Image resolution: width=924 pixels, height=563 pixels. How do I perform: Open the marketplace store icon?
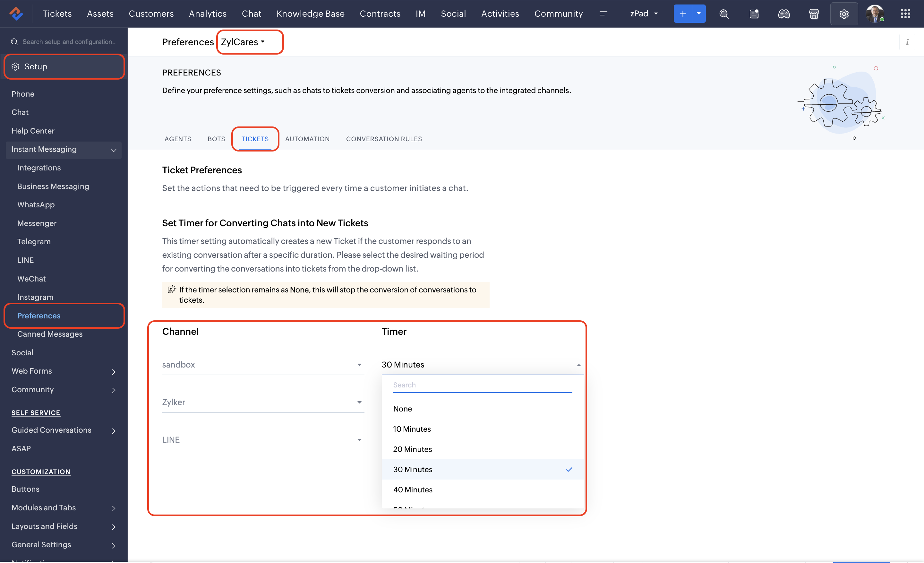814,14
